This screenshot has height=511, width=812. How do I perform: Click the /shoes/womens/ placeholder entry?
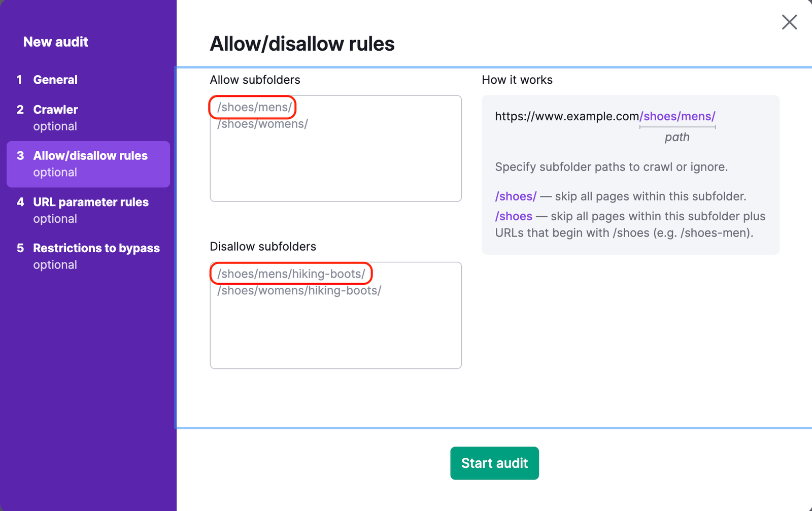[x=263, y=123]
